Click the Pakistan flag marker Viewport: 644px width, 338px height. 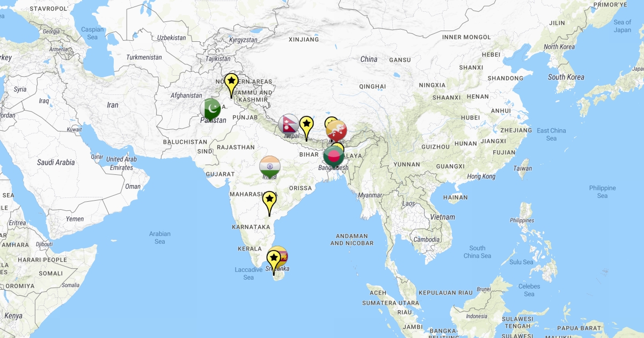click(x=210, y=109)
